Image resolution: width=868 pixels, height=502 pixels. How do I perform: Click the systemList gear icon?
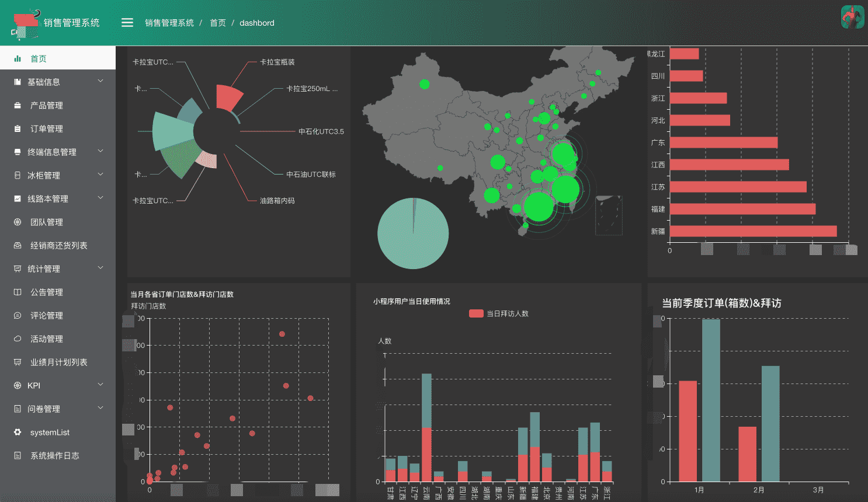coord(18,433)
